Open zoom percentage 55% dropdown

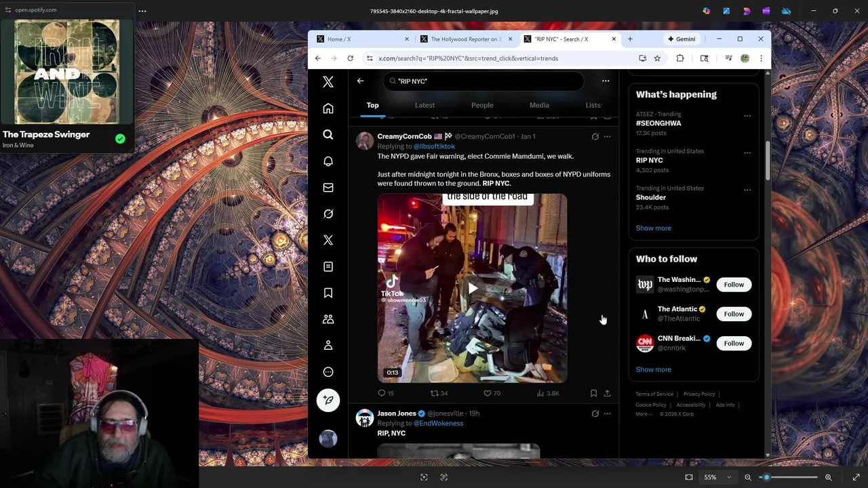tap(717, 477)
